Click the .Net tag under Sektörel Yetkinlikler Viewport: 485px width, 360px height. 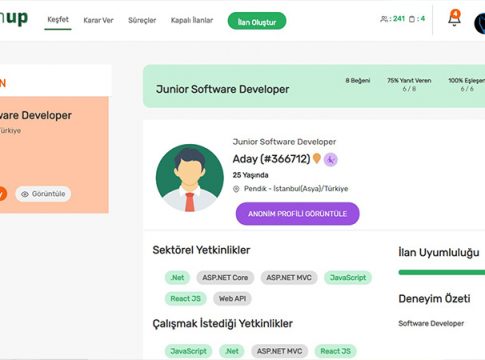pyautogui.click(x=177, y=277)
